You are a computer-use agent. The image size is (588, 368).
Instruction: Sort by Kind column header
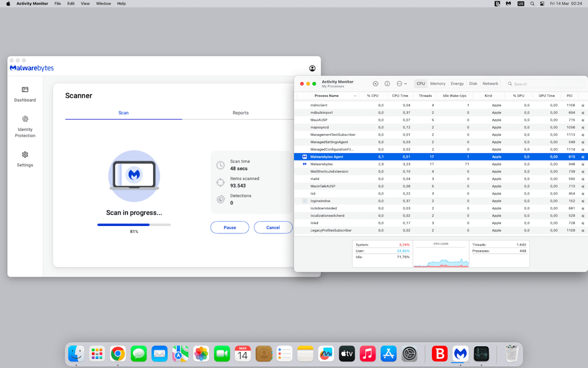(x=488, y=96)
